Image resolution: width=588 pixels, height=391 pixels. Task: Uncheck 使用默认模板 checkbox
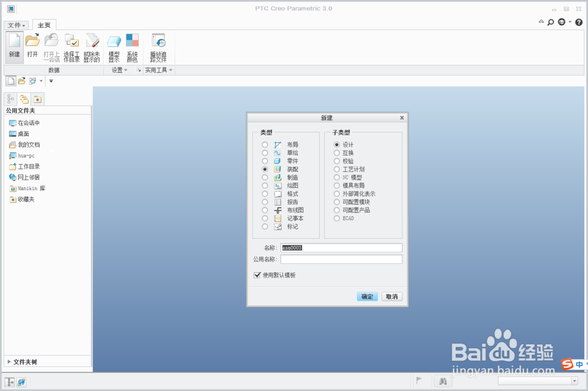pyautogui.click(x=258, y=275)
